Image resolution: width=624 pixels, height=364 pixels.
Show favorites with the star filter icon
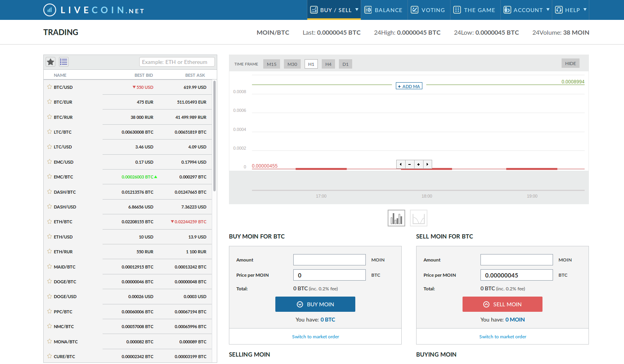[51, 62]
